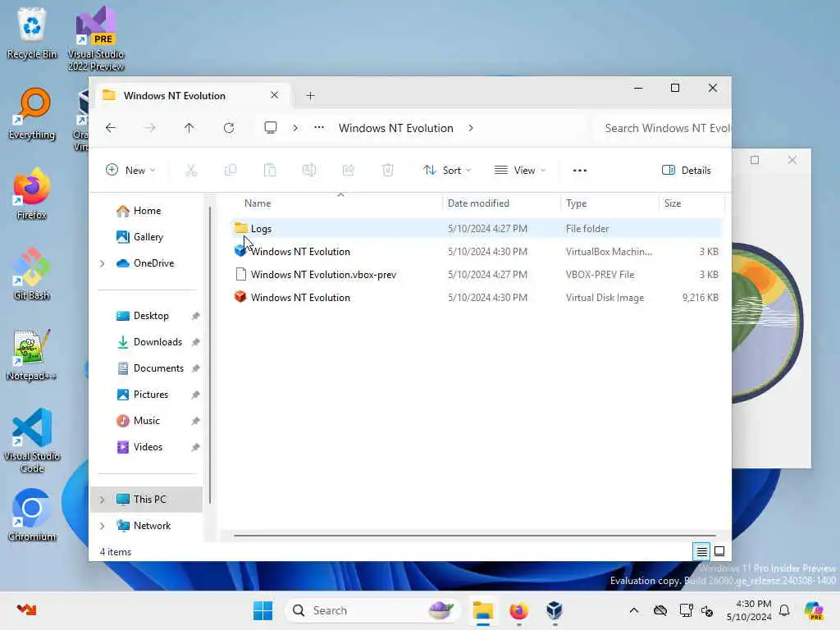Open File Explorer from taskbar
The image size is (840, 630).
[x=482, y=610]
